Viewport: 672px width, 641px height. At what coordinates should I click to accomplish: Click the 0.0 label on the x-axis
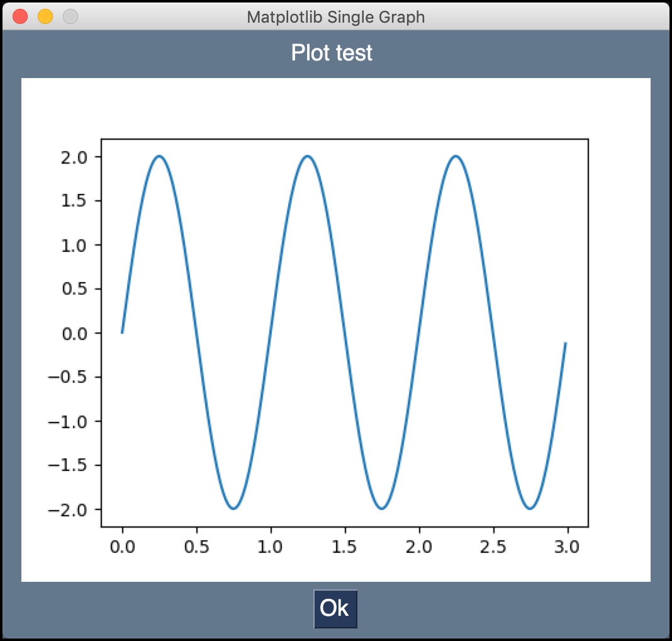123,547
